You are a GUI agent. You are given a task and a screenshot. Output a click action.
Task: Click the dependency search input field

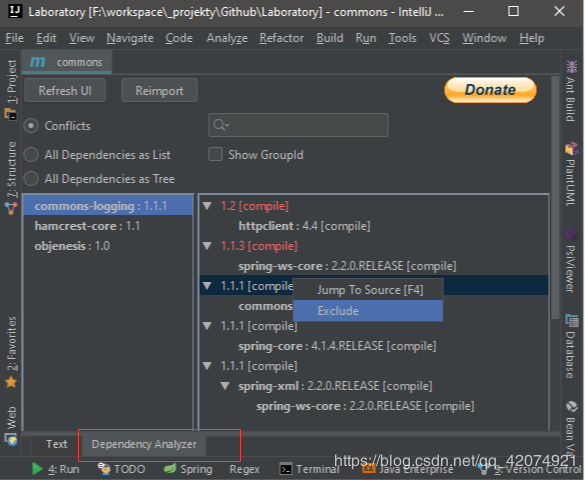(298, 125)
